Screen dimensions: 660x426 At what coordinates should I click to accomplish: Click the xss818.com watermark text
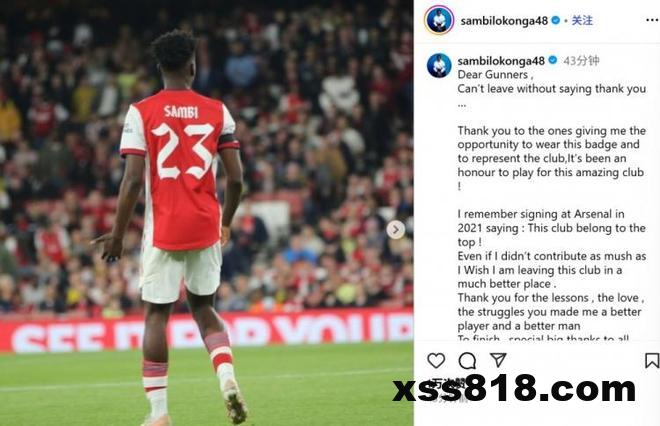[x=514, y=388]
